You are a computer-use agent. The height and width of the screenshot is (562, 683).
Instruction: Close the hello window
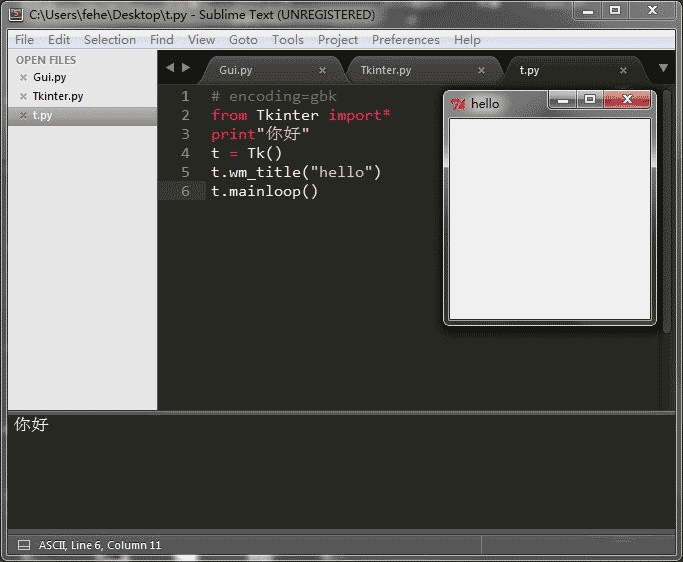[627, 100]
